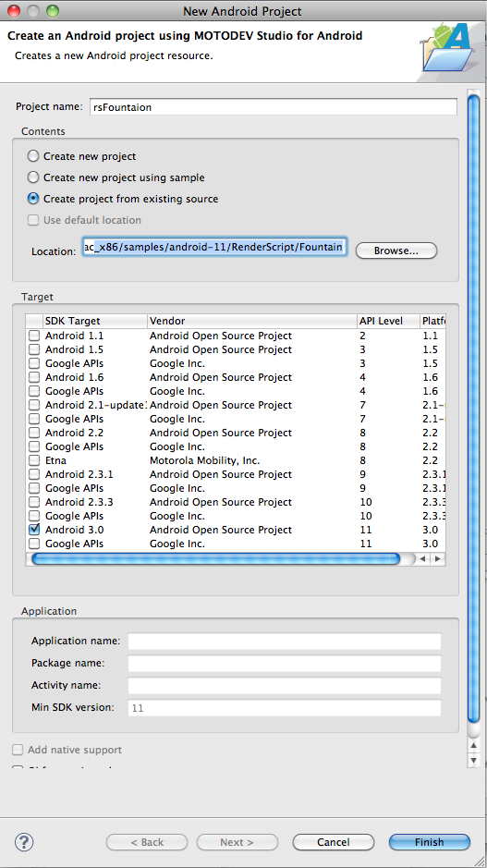The height and width of the screenshot is (868, 487).
Task: Check the Android 1.1 target checkbox
Action: click(34, 336)
